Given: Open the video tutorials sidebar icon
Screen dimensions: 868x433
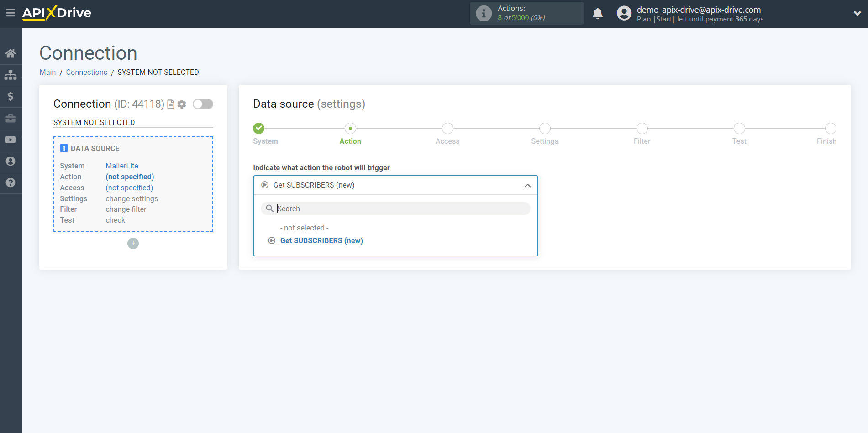Looking at the screenshot, I should tap(11, 140).
